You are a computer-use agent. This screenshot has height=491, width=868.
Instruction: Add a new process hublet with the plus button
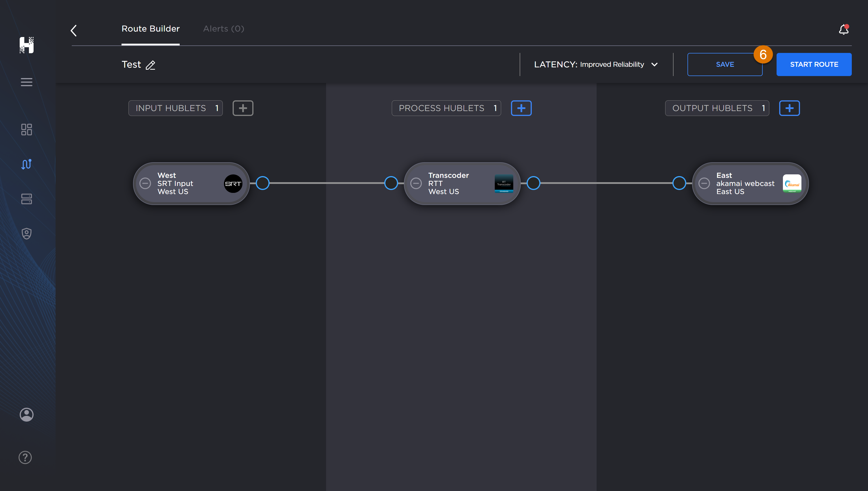pos(521,108)
